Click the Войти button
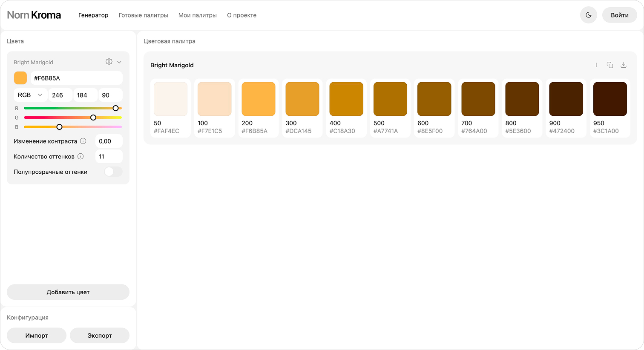The height and width of the screenshot is (350, 644). 619,15
